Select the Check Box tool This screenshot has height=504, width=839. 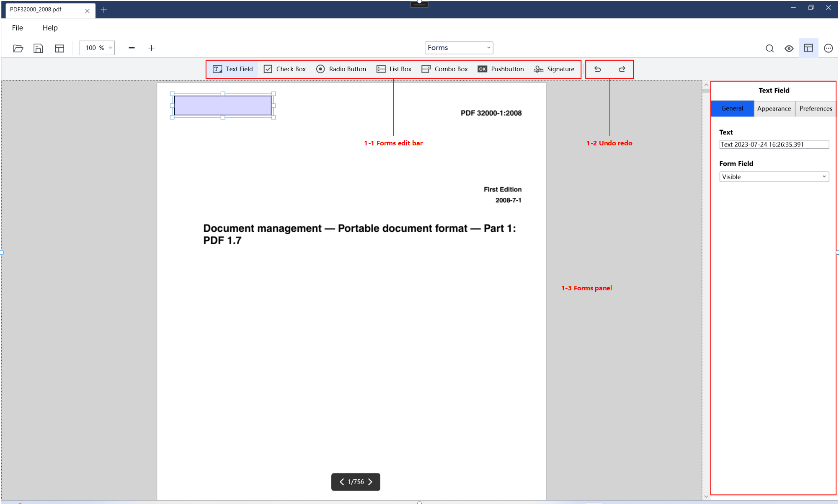click(x=285, y=68)
